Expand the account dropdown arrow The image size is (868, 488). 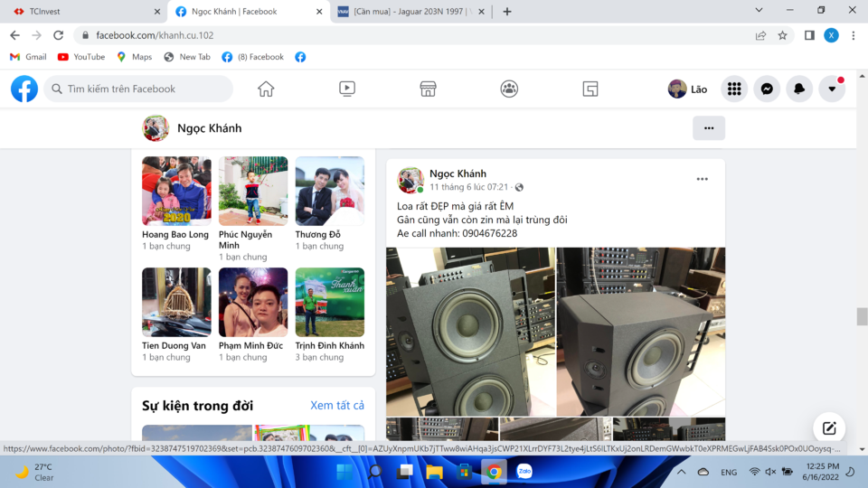(832, 89)
